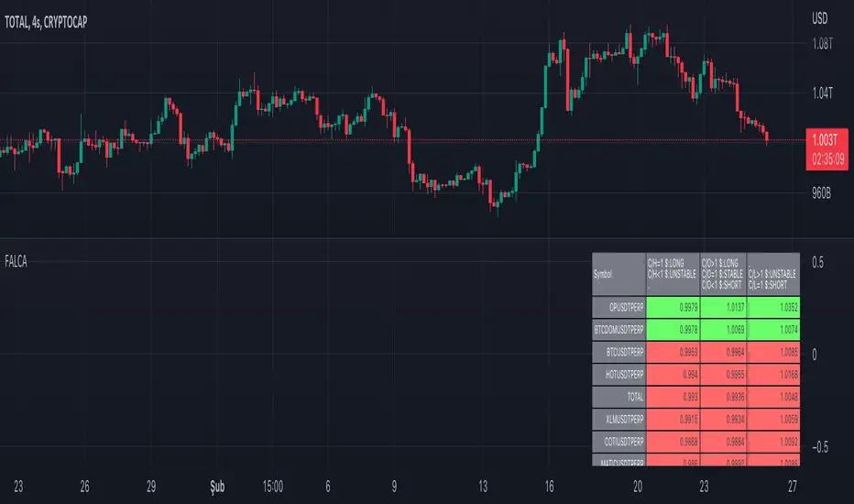Image resolution: width=854 pixels, height=504 pixels.
Task: Select the OPUSDTPERP row in the table
Action: (619, 304)
